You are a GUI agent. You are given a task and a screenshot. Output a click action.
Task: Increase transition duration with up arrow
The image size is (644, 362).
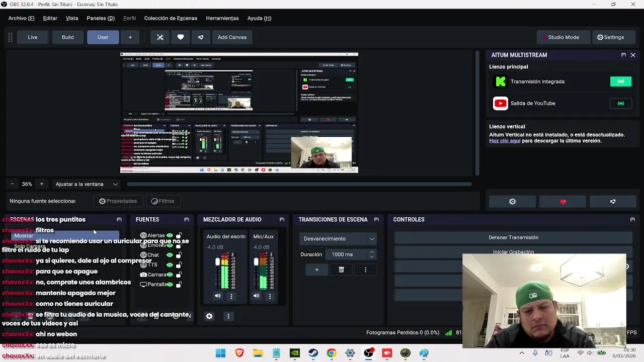372,252
